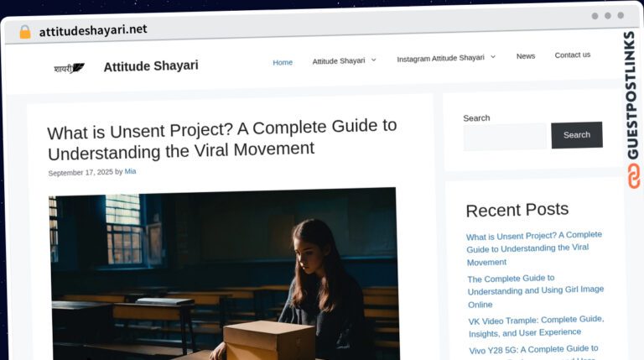The height and width of the screenshot is (360, 644).
Task: Click the sidebar Search input field
Action: pos(505,137)
